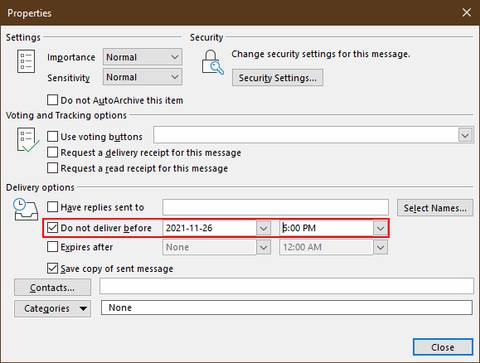The height and width of the screenshot is (363, 480).
Task: Expand the 5:00 PM time dropdown
Action: (380, 228)
